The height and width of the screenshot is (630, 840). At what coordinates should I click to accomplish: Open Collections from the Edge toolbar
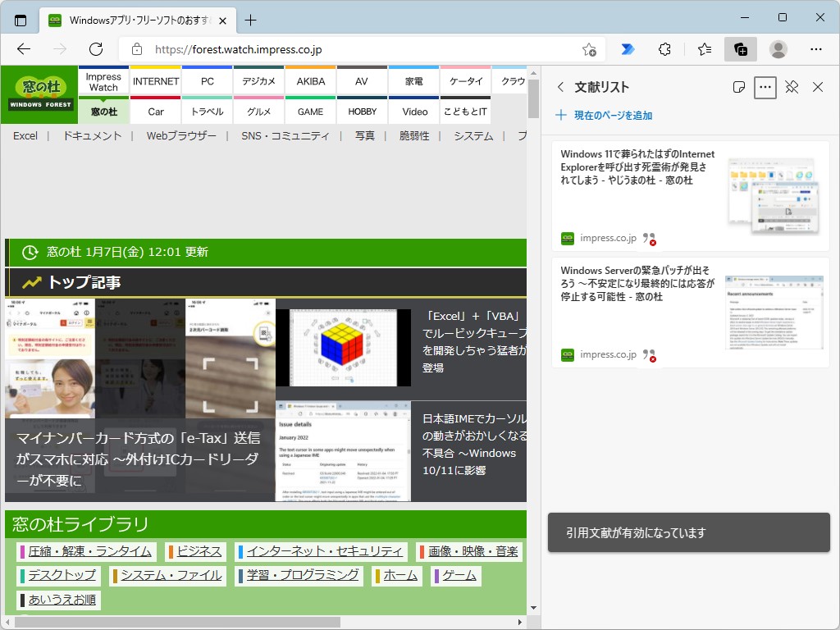tap(741, 49)
